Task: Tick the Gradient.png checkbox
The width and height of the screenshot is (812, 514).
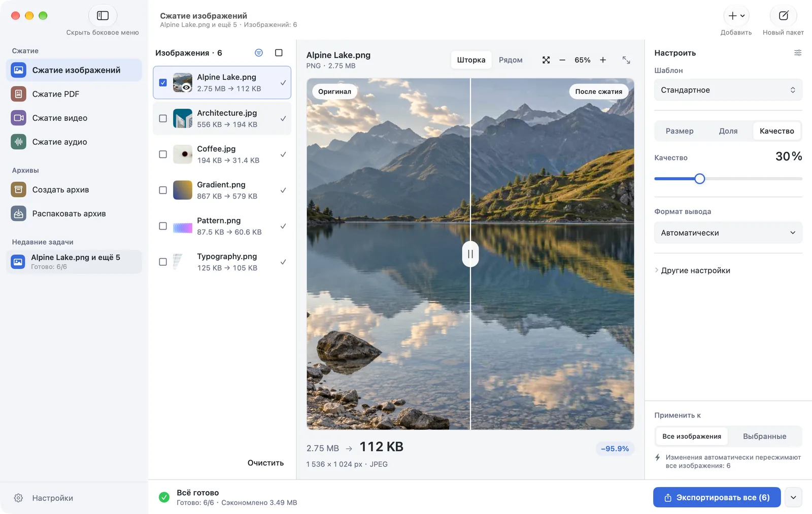Action: [163, 190]
